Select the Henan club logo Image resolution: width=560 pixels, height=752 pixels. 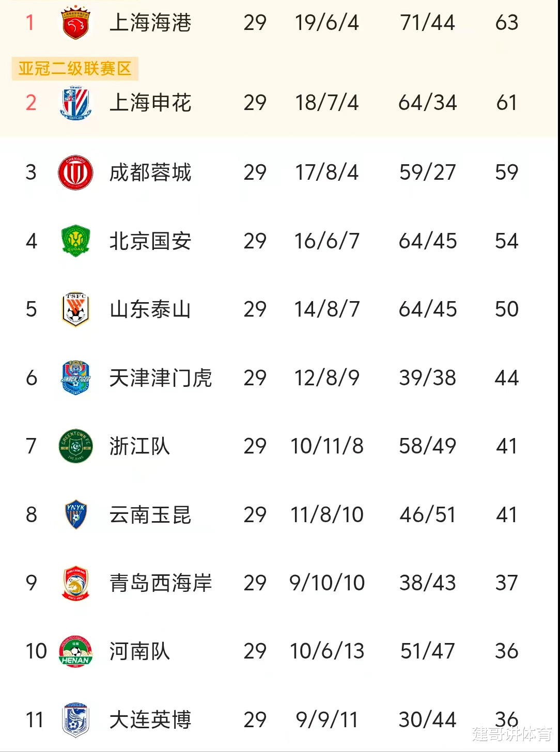(x=75, y=651)
